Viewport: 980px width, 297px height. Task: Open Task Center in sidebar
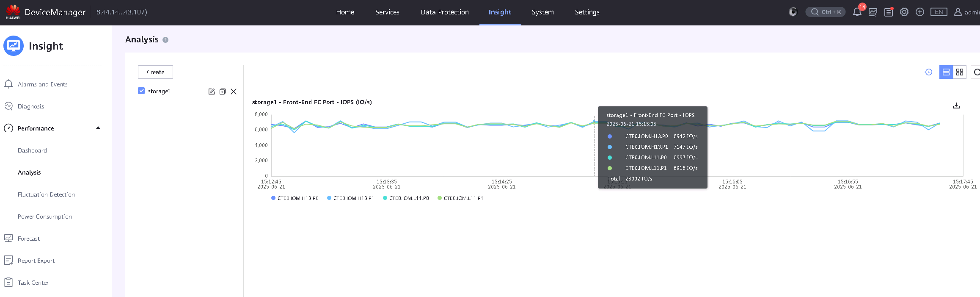33,283
